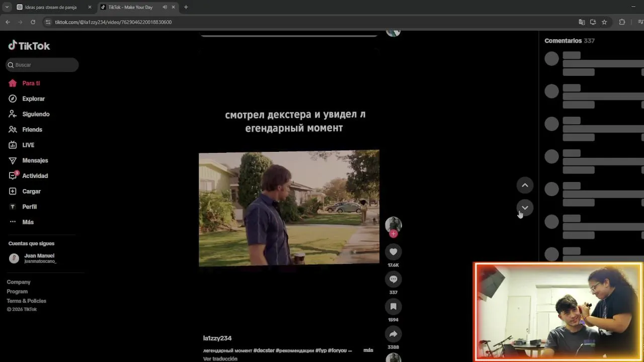Image resolution: width=644 pixels, height=362 pixels.
Task: Open the extensions puzzle icon
Action: 622,22
